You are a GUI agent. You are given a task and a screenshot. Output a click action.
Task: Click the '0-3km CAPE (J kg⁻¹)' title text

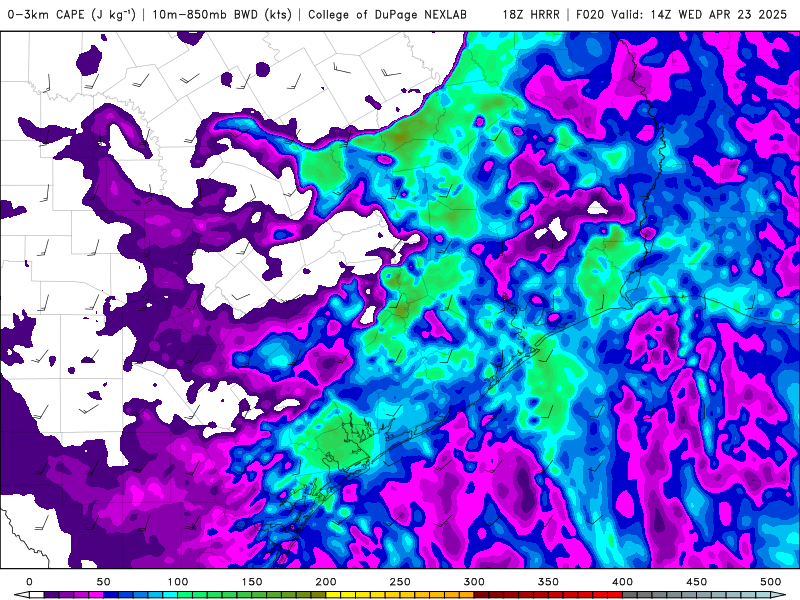[x=71, y=14]
